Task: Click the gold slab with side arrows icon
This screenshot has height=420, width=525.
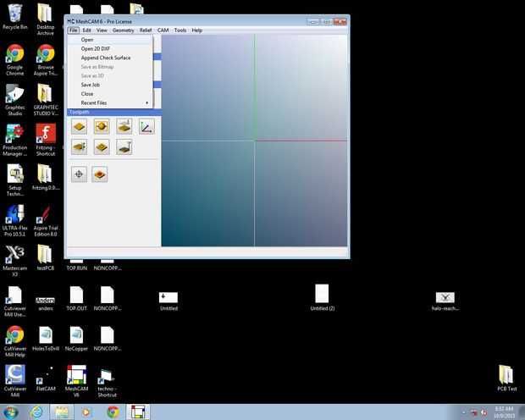Action: click(x=79, y=147)
